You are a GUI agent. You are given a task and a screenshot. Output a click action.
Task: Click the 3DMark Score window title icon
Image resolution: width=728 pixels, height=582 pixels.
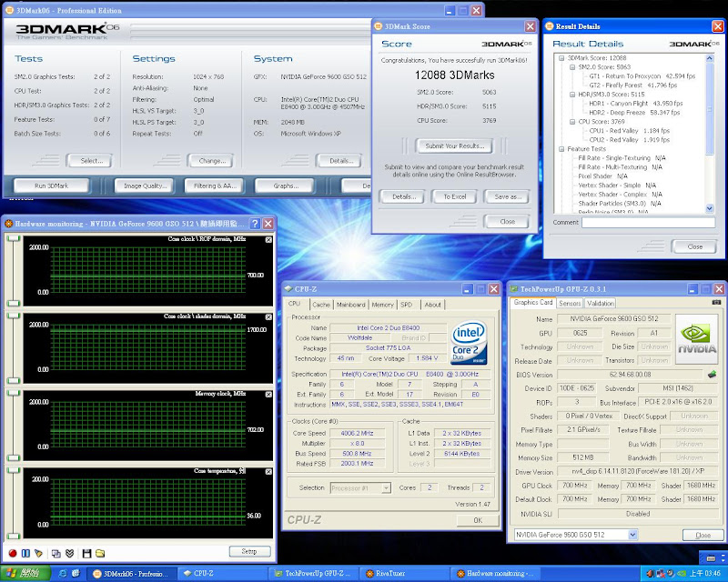[379, 26]
